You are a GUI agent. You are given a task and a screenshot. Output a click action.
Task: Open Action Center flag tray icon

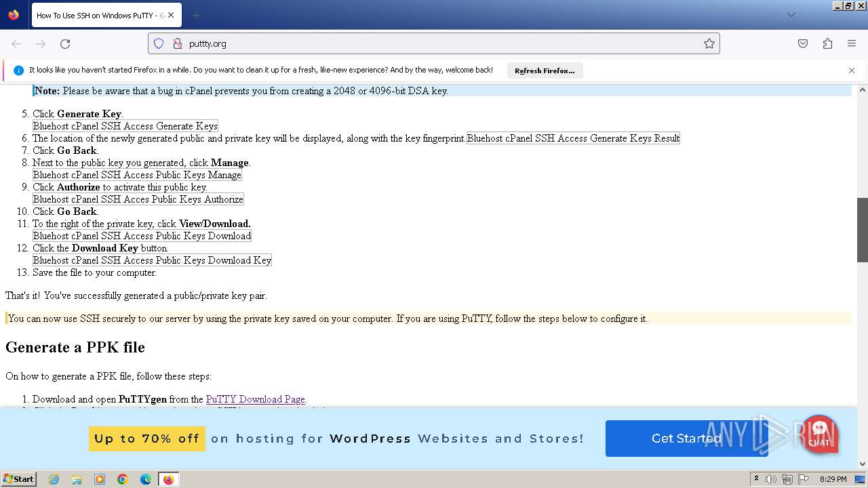[804, 479]
